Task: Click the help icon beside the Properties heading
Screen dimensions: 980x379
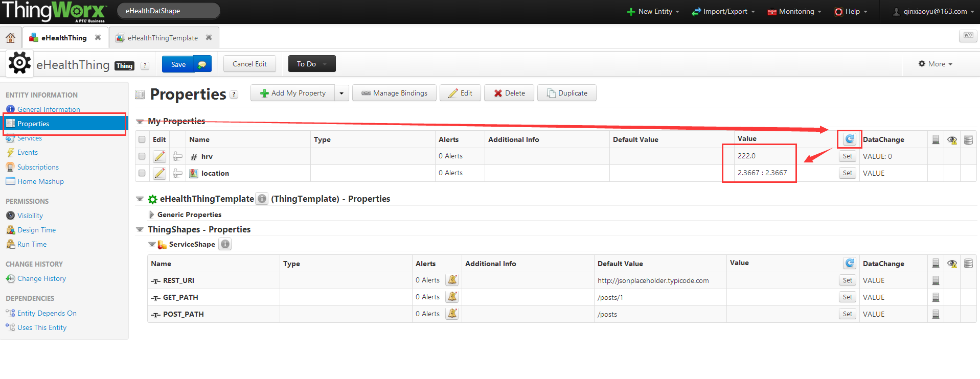Action: [234, 94]
